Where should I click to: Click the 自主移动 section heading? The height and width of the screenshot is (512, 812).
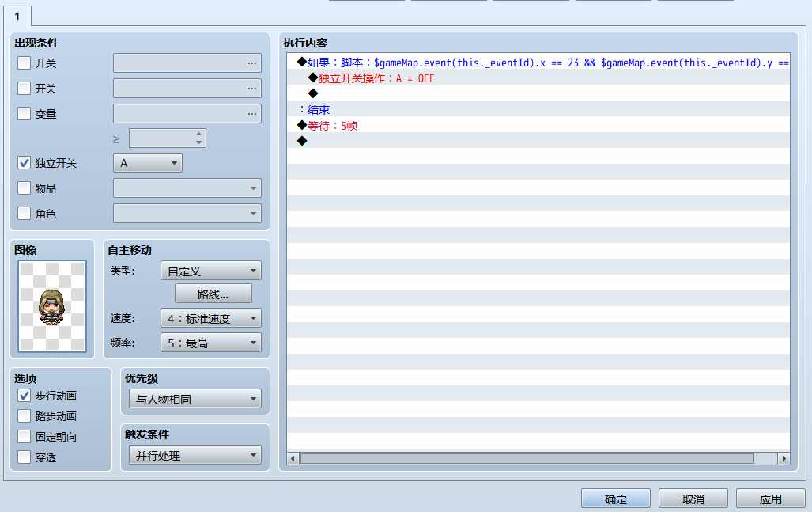(130, 250)
